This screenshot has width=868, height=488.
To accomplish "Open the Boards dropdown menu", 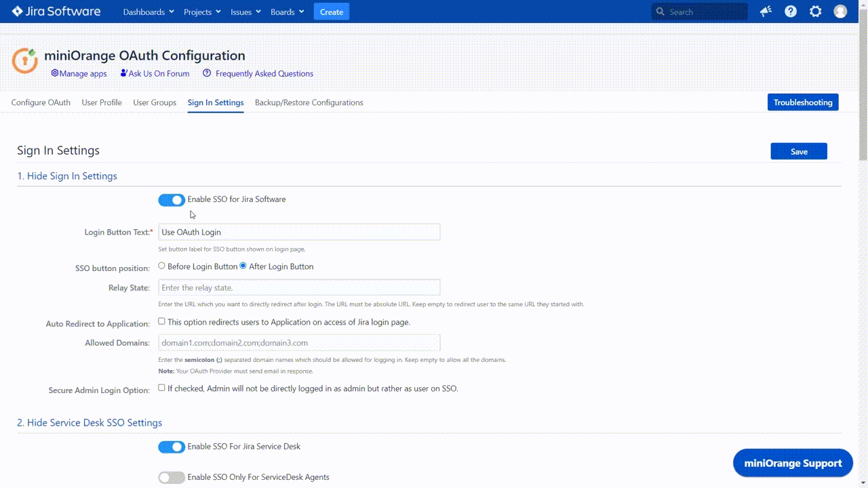I will (x=287, y=12).
